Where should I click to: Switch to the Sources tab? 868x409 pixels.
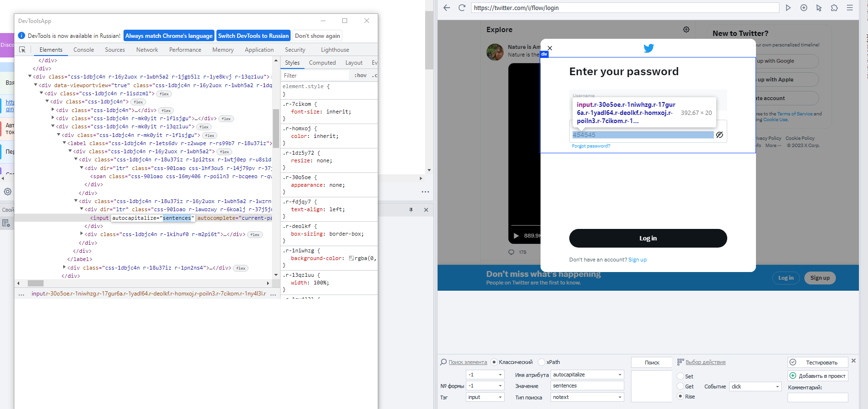(115, 50)
